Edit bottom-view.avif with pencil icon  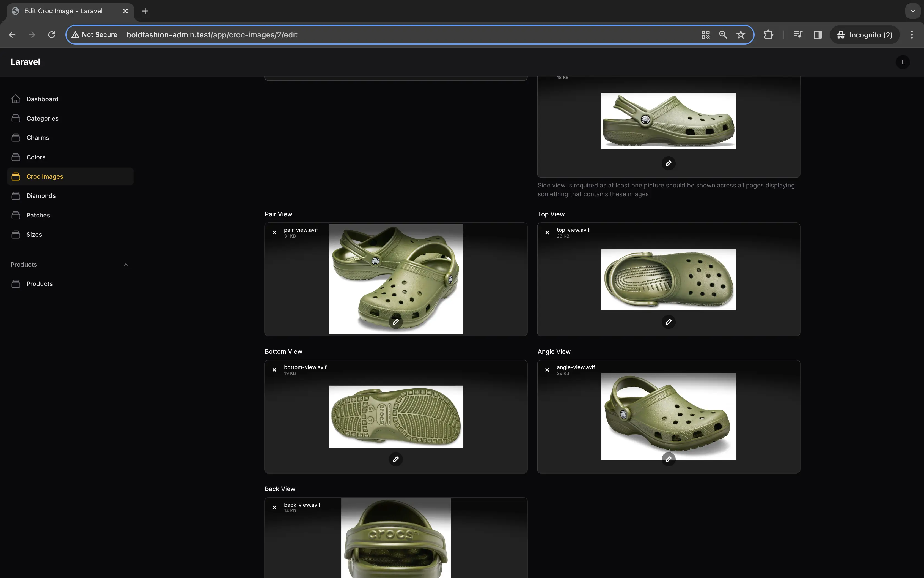[x=396, y=459]
